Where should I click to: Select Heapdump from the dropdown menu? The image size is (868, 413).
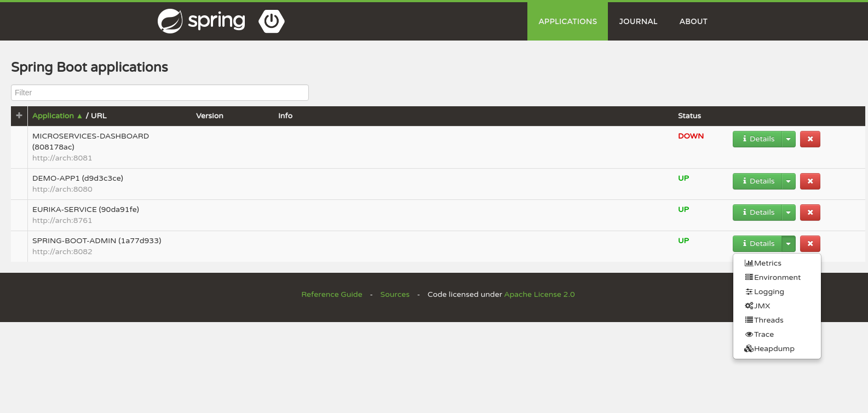click(x=777, y=349)
